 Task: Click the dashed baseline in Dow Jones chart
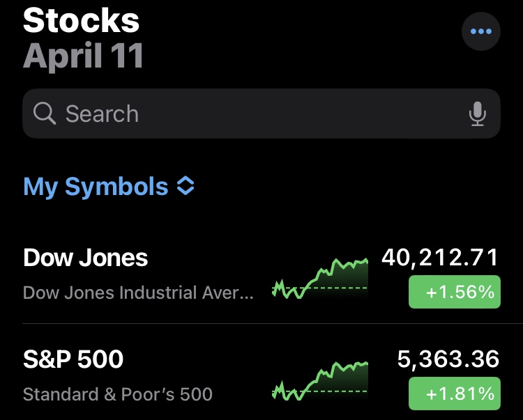pyautogui.click(x=337, y=288)
